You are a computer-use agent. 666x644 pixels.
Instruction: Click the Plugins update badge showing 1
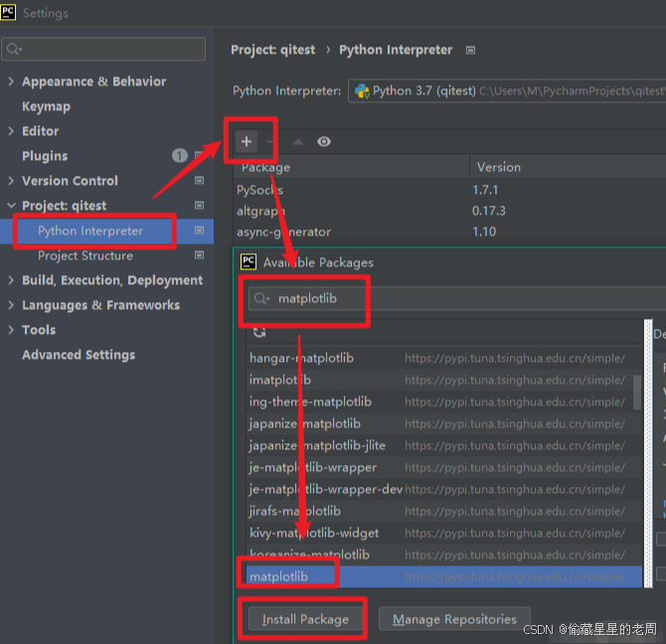pyautogui.click(x=180, y=156)
